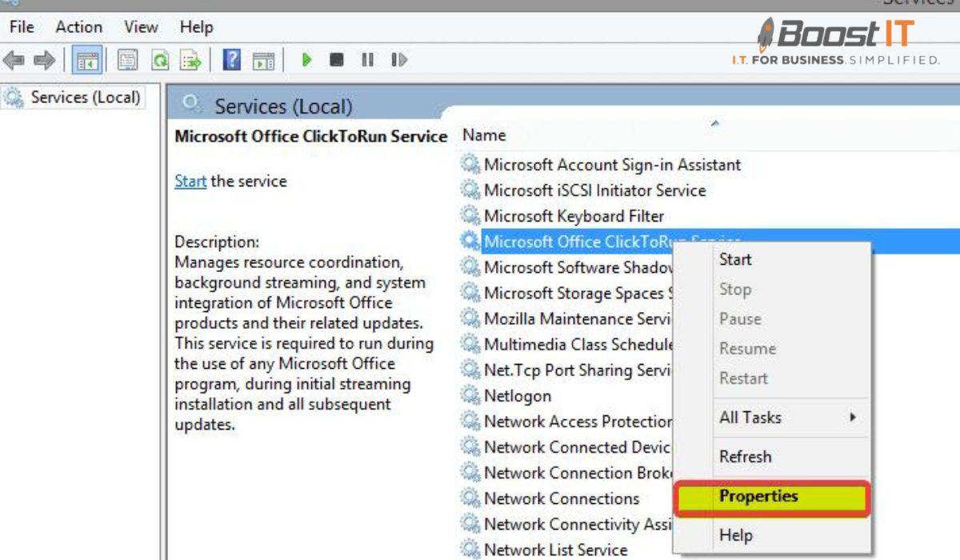The width and height of the screenshot is (960, 560).
Task: Click the Back arrow toolbar icon
Action: coord(14,60)
